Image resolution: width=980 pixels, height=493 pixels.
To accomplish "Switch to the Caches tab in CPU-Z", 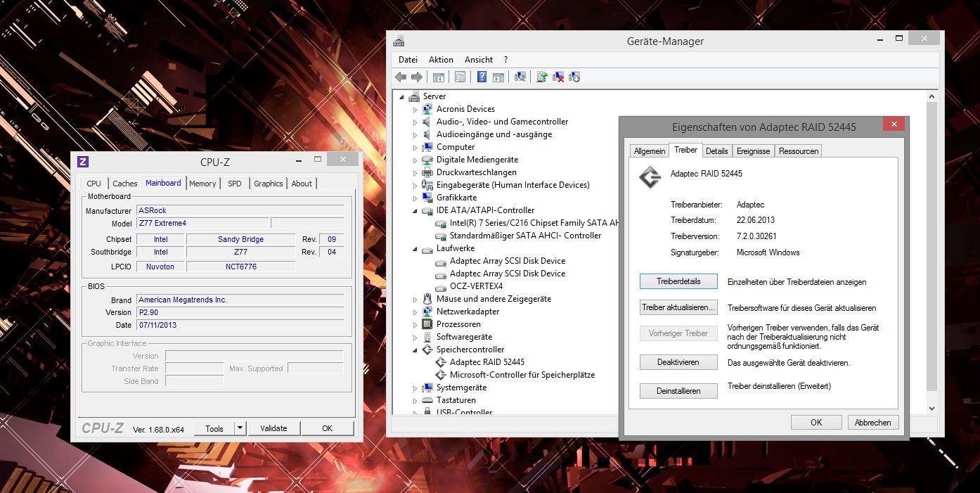I will pos(125,184).
